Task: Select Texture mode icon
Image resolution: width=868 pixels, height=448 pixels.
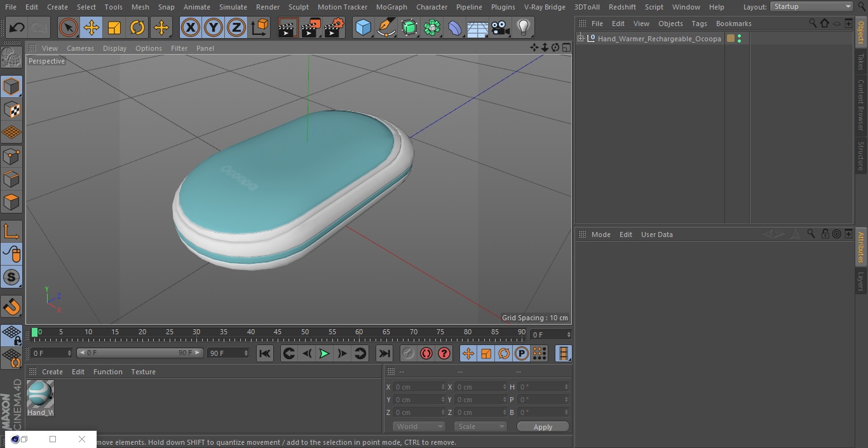Action: pyautogui.click(x=11, y=109)
